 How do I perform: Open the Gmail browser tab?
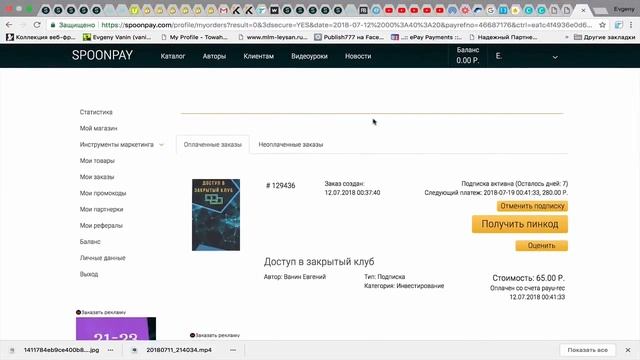pyautogui.click(x=223, y=10)
